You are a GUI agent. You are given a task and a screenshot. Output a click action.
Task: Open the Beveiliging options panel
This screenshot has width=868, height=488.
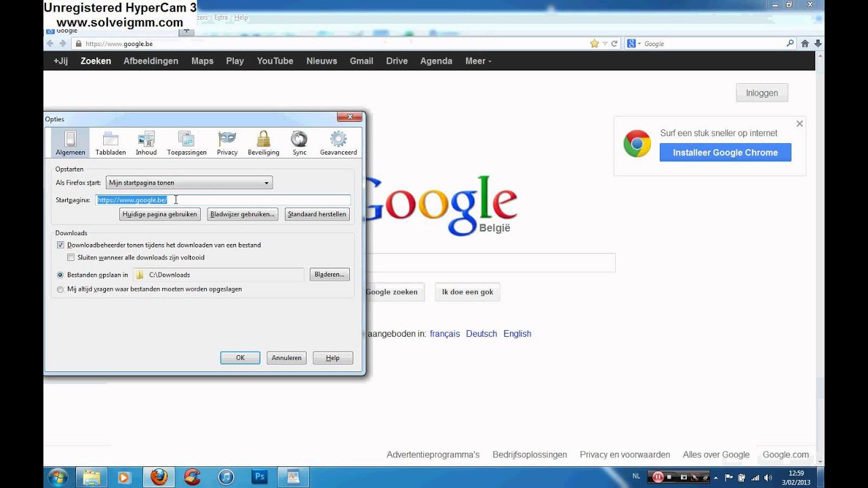tap(264, 143)
